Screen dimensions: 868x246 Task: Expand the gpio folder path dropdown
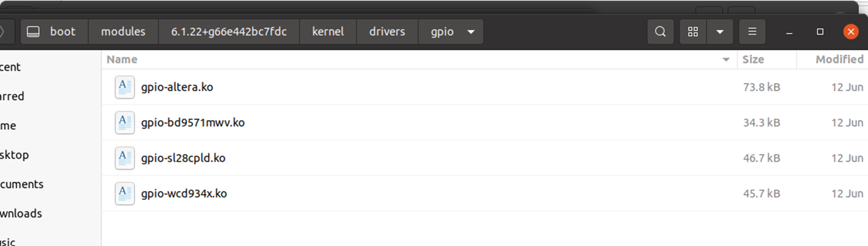(471, 32)
